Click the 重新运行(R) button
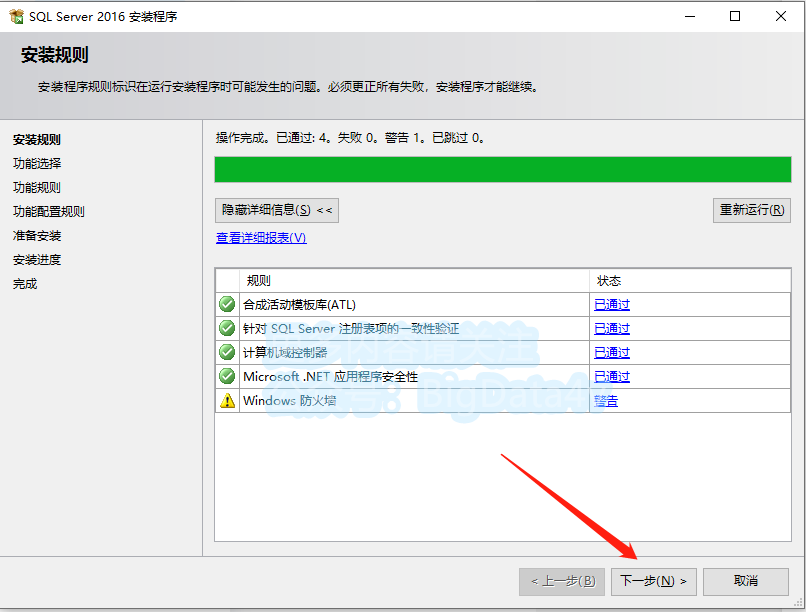The image size is (806, 612). (752, 210)
